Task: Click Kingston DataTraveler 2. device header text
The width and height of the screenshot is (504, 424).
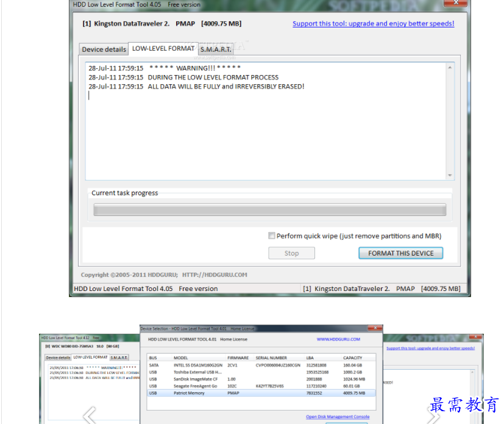Action: point(161,23)
